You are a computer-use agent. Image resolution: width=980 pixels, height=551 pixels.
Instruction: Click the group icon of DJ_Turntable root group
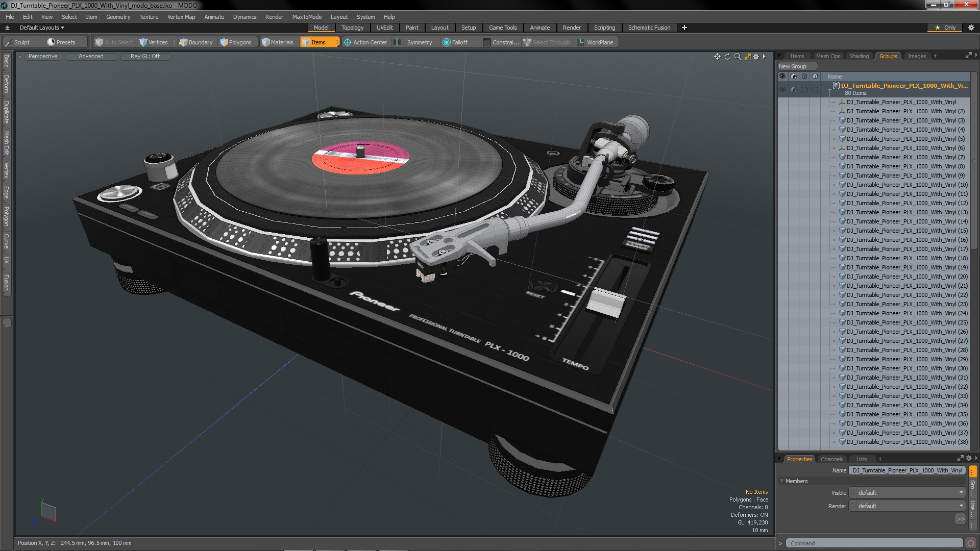836,86
